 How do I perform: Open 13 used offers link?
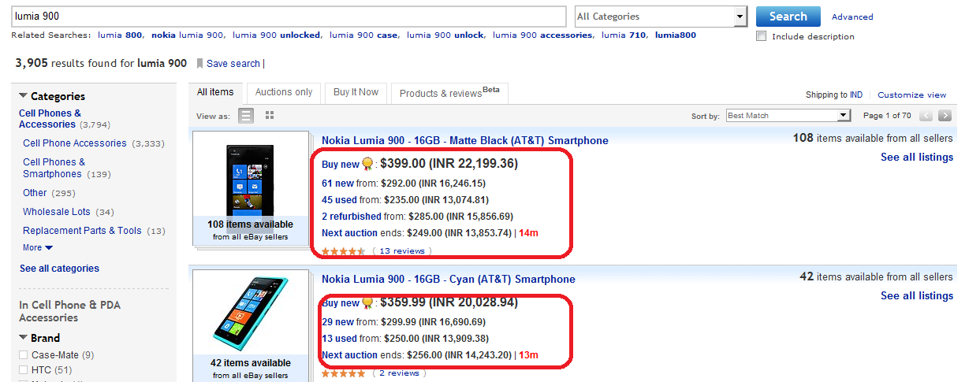tap(339, 339)
